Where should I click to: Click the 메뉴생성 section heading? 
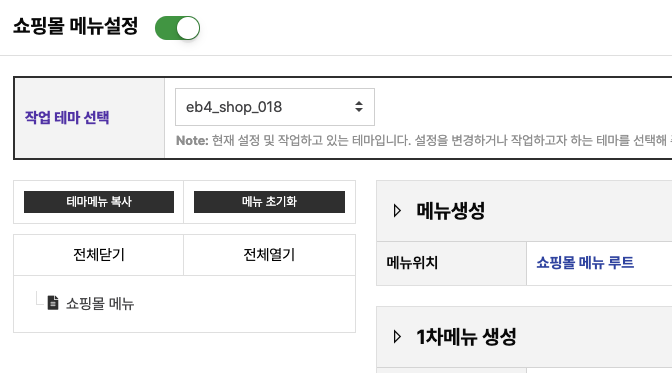click(x=450, y=211)
